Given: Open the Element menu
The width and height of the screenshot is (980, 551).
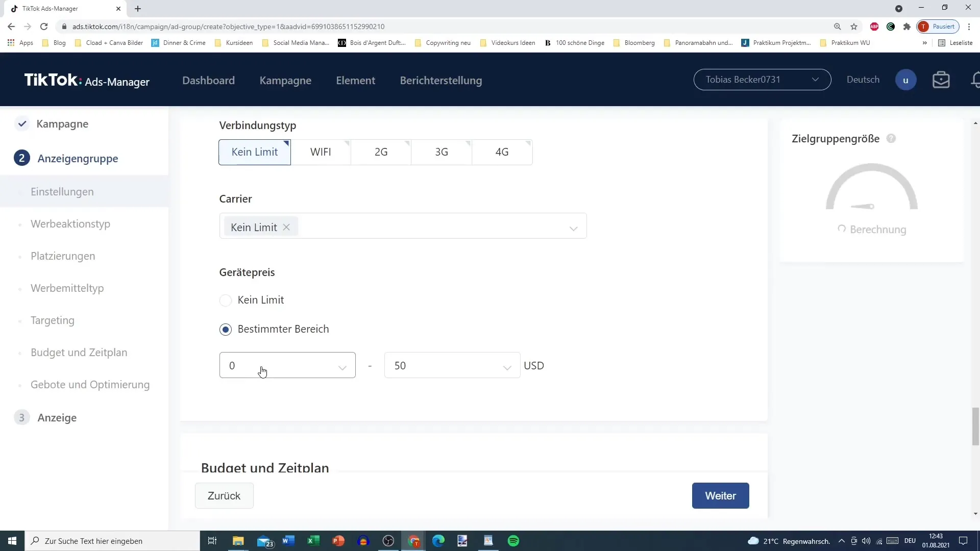Looking at the screenshot, I should [x=355, y=81].
